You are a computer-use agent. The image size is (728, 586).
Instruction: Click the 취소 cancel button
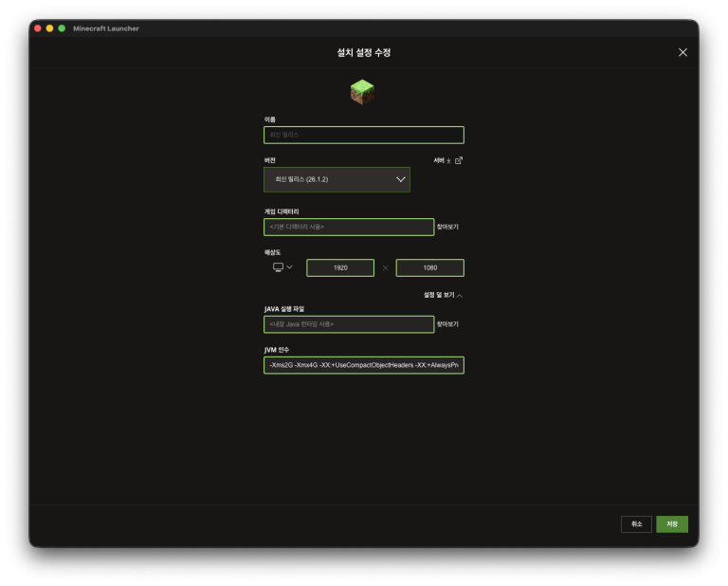pyautogui.click(x=636, y=524)
